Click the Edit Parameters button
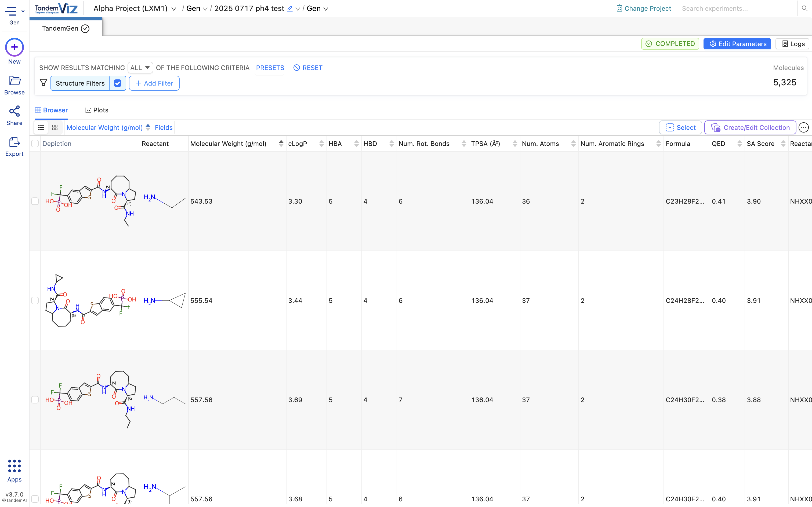The image size is (812, 507). [x=737, y=43]
